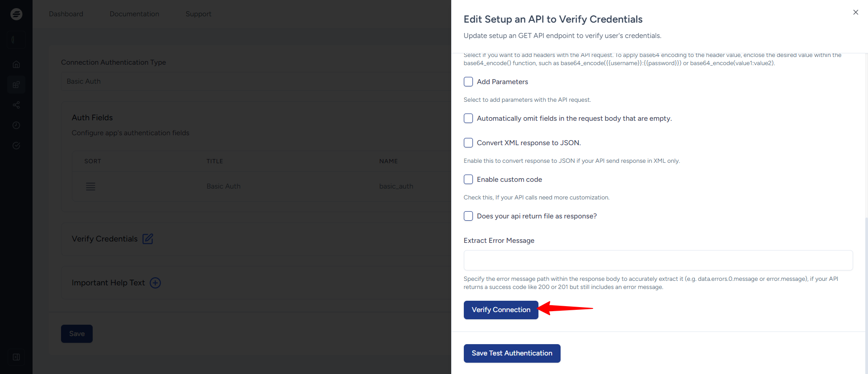Open Connection Authentication Type dropdown
The width and height of the screenshot is (868, 374).
(255, 81)
